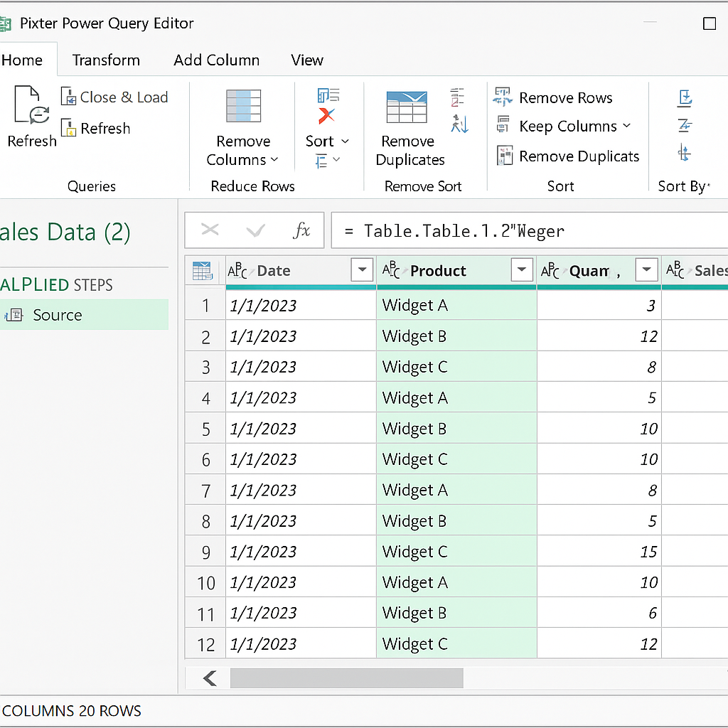728x728 pixels.
Task: Click the fx function icon
Action: pos(301,230)
